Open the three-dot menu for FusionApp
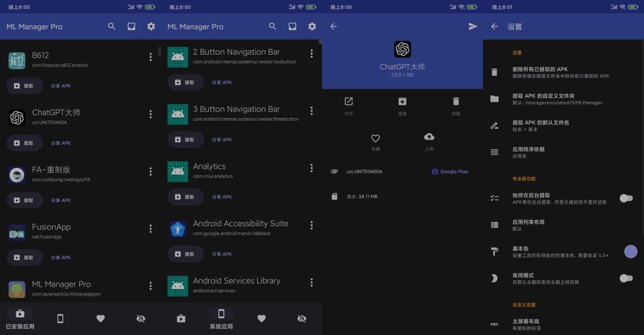644x335 pixels. click(x=150, y=229)
